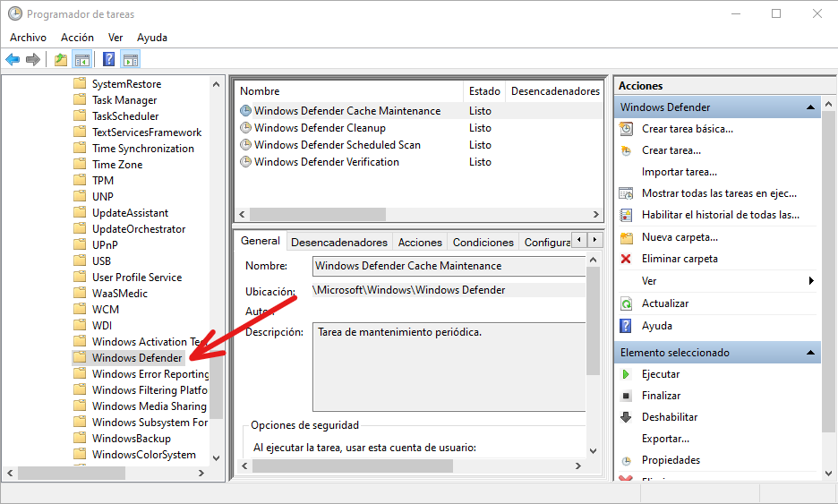The height and width of the screenshot is (504, 838).
Task: Open the Archivo menu
Action: tap(28, 38)
